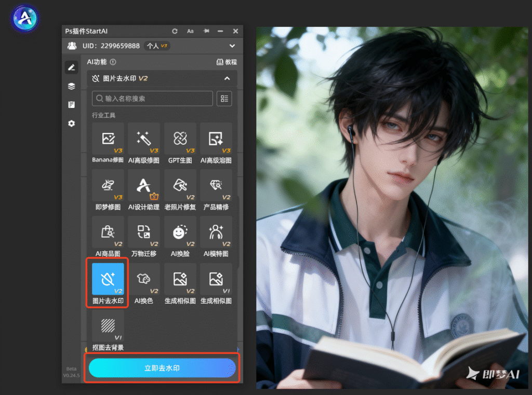Viewport: 532px width, 395px height.
Task: Open the 抠图去背景 background removal tool
Action: 108,331
